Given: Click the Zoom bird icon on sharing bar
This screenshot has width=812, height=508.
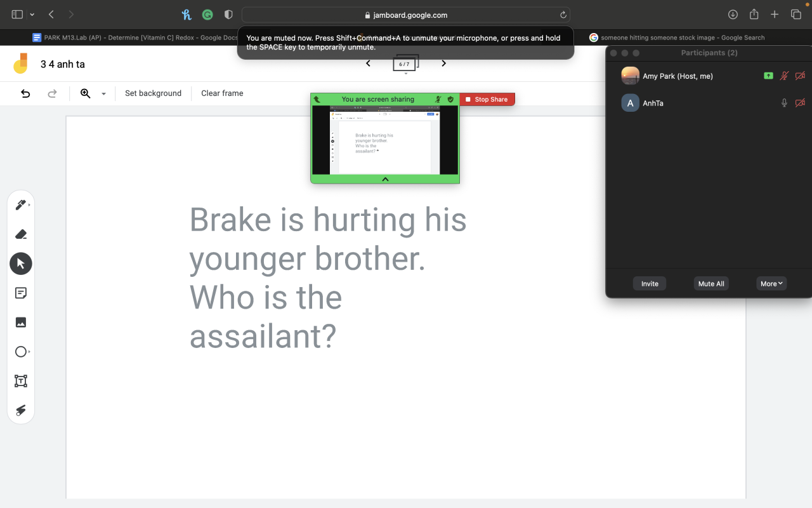Looking at the screenshot, I should 317,100.
